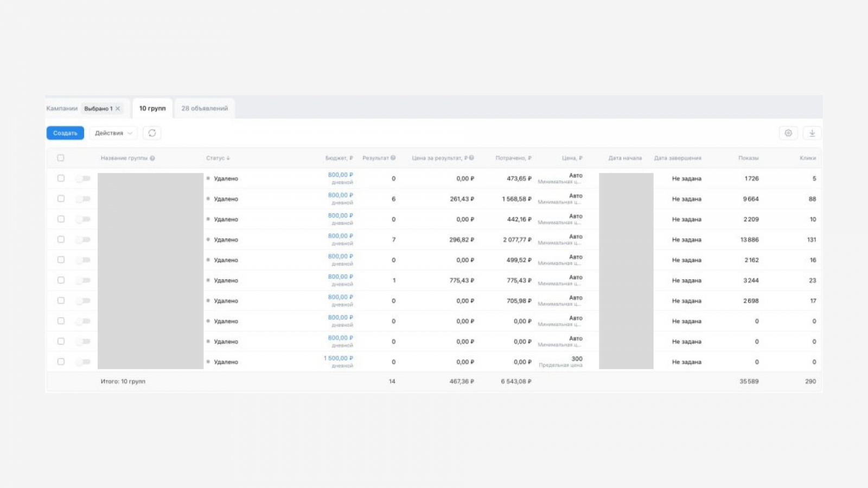
Task: Click the total results value 14
Action: coord(392,382)
